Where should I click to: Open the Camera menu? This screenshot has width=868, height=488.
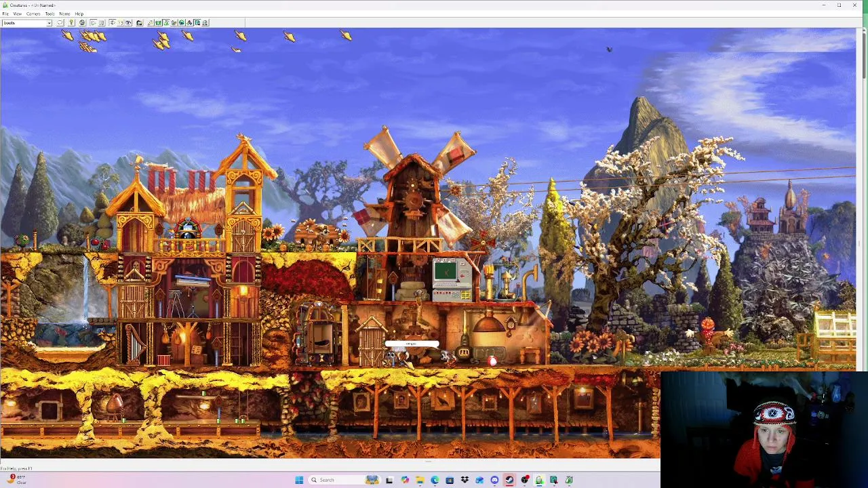[x=33, y=14]
